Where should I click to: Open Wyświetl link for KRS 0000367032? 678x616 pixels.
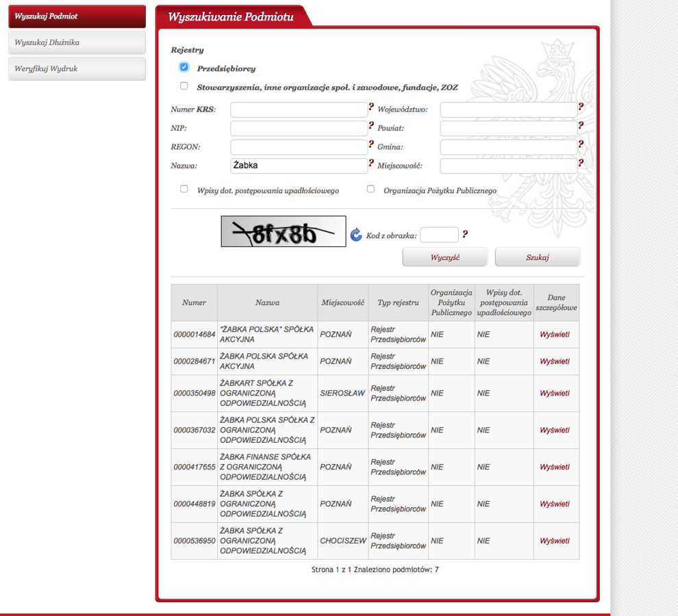pos(555,430)
